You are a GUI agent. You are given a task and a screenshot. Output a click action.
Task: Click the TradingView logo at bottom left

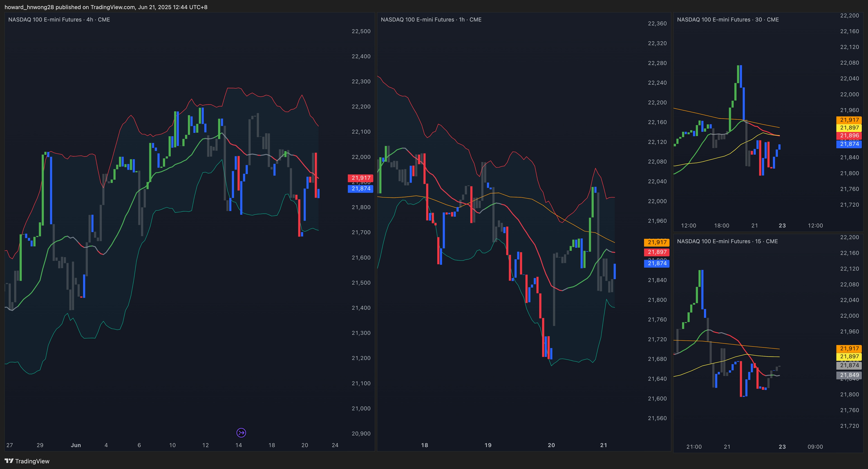pos(27,461)
